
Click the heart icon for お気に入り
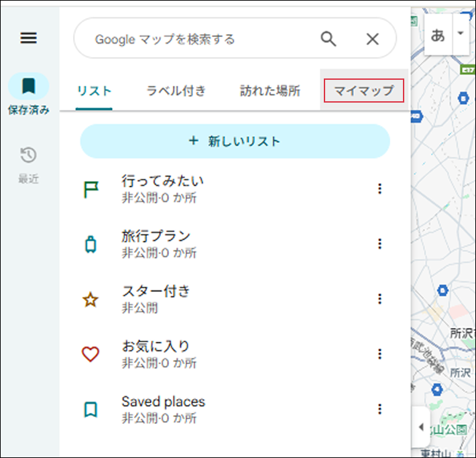click(91, 355)
